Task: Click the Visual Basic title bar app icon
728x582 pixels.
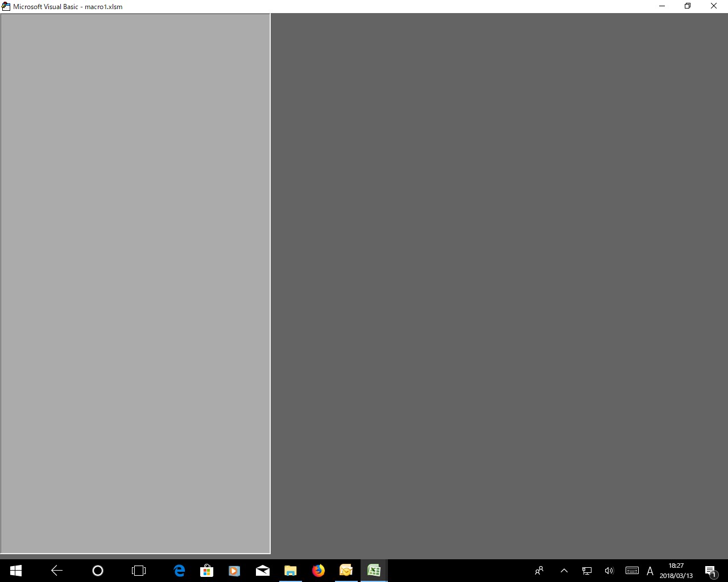Action: click(x=6, y=6)
